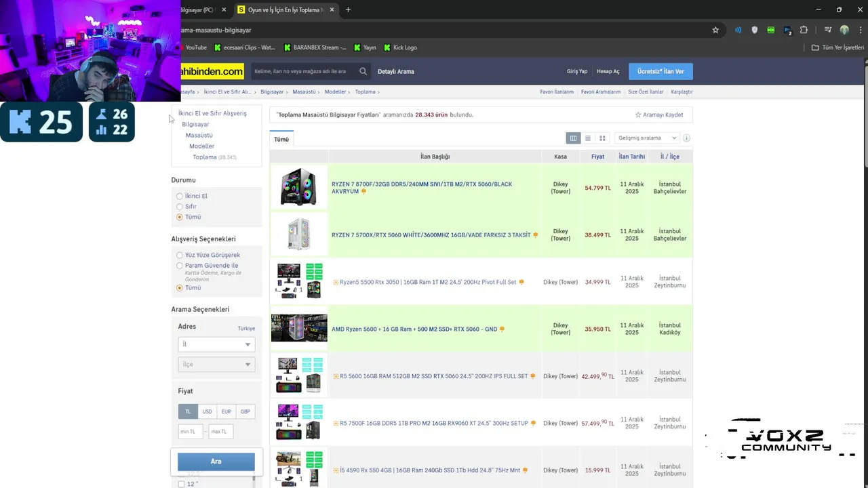Open the Yayın bookmark

(x=364, y=47)
